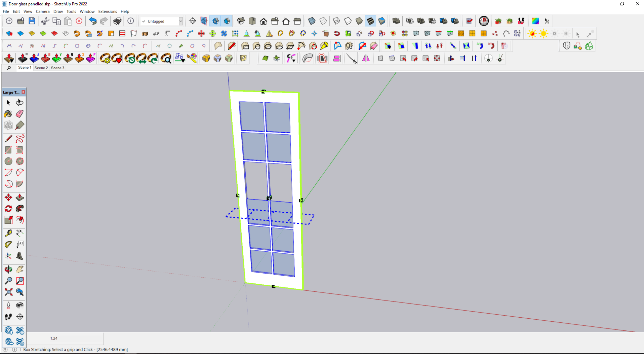Open the Camera menu

(43, 11)
